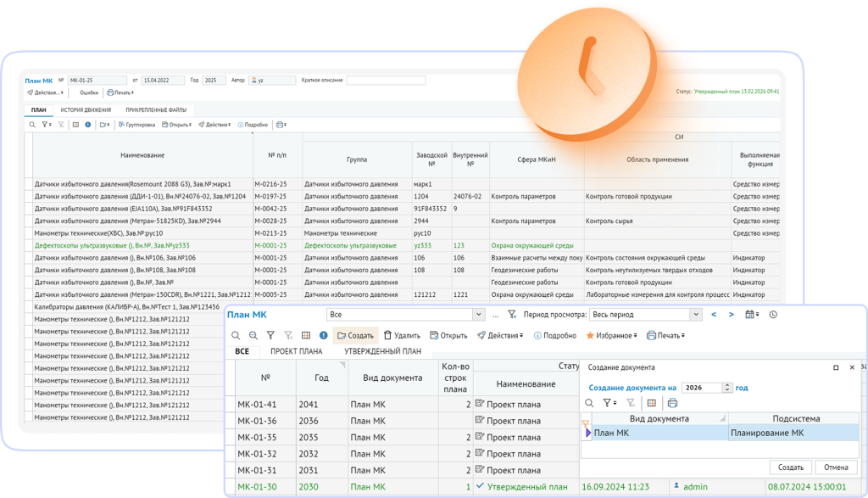Open Печать dropdown in document header
Screen dimensions: 868x498
click(120, 92)
